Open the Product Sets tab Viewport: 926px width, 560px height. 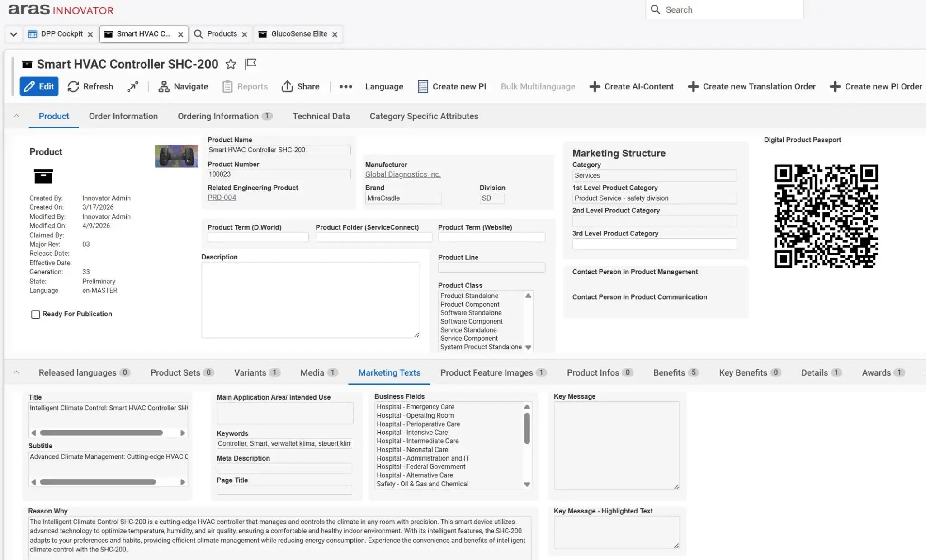(x=182, y=373)
